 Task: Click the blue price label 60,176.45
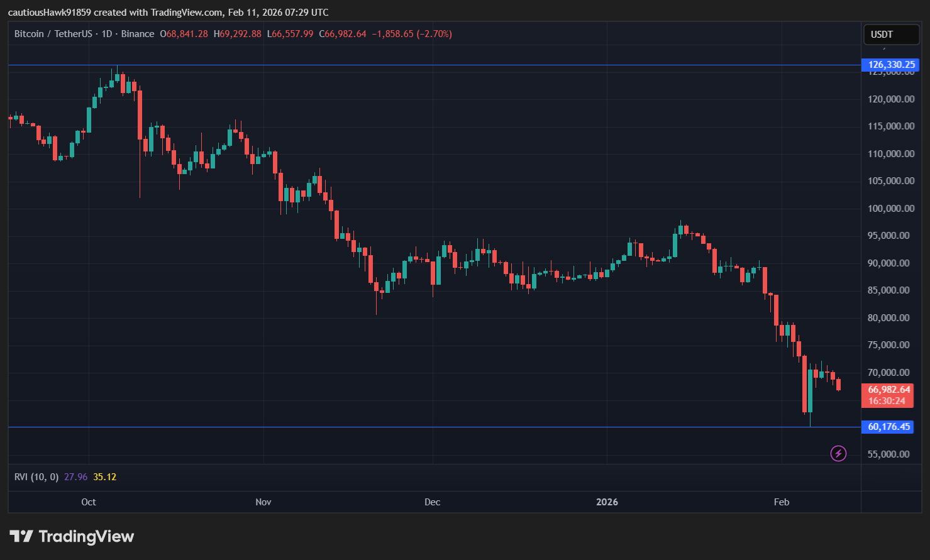point(887,427)
